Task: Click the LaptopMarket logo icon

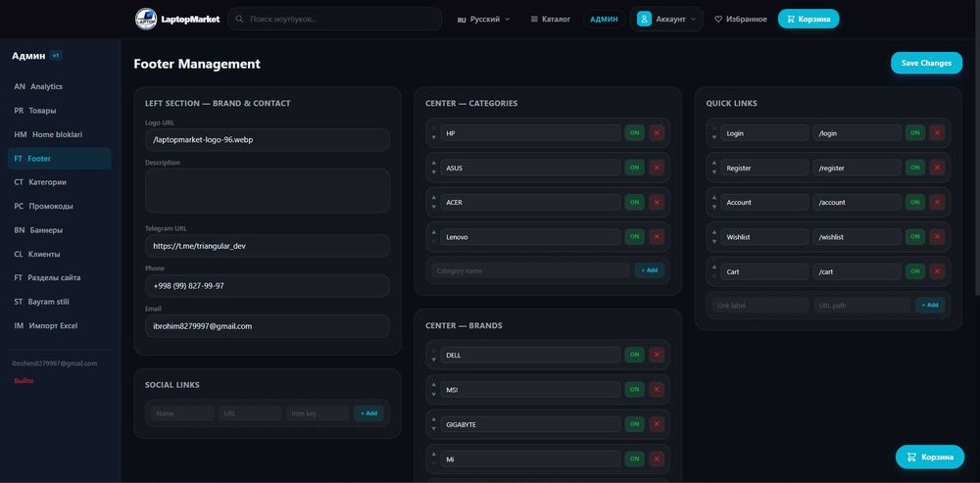Action: pyautogui.click(x=146, y=19)
